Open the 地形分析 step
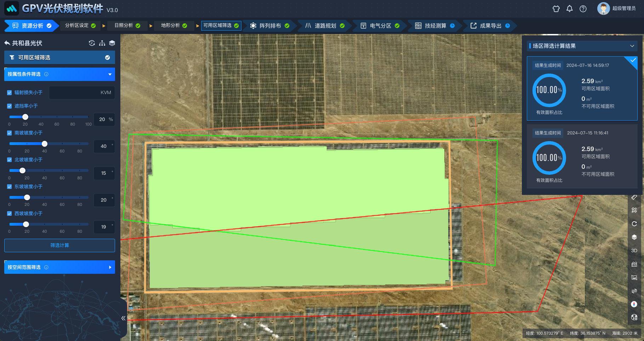The width and height of the screenshot is (644, 341). tap(174, 25)
